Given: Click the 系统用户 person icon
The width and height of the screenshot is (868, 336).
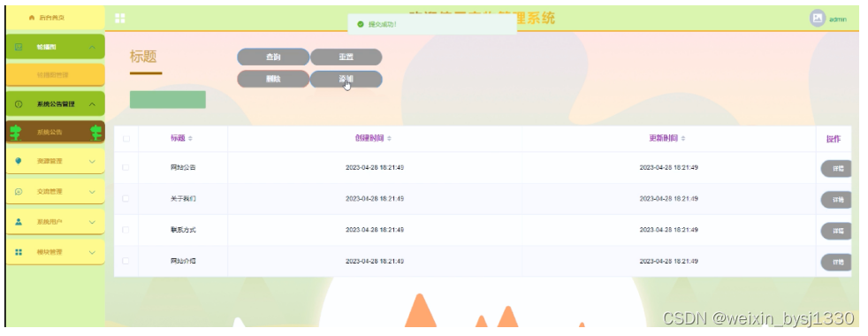Looking at the screenshot, I should tap(19, 221).
